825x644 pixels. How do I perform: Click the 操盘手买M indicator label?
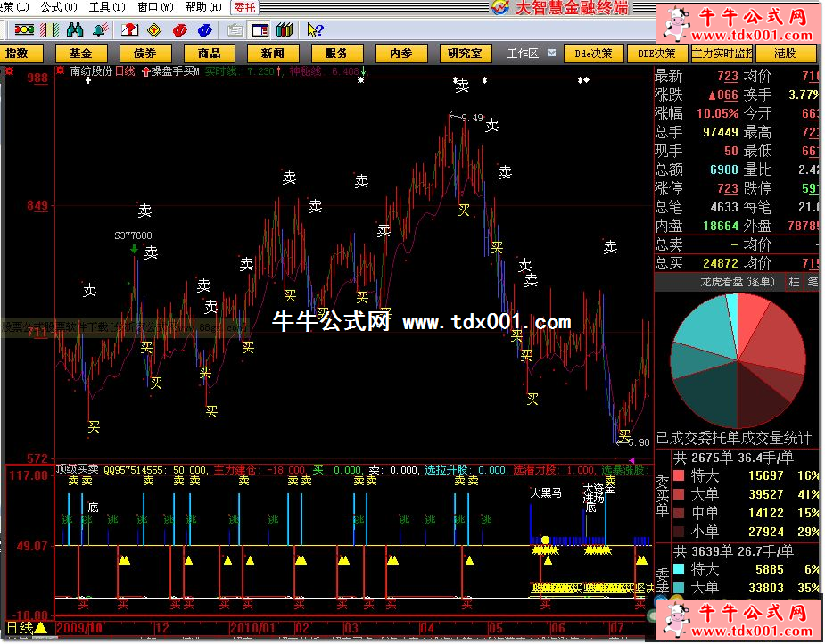click(x=175, y=71)
